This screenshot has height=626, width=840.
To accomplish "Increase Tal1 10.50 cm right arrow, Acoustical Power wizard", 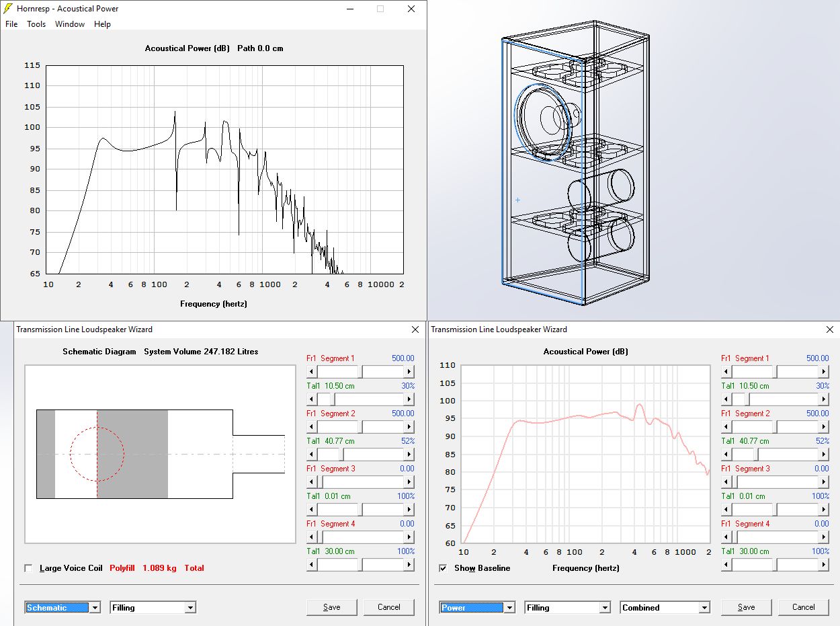I will 824,399.
